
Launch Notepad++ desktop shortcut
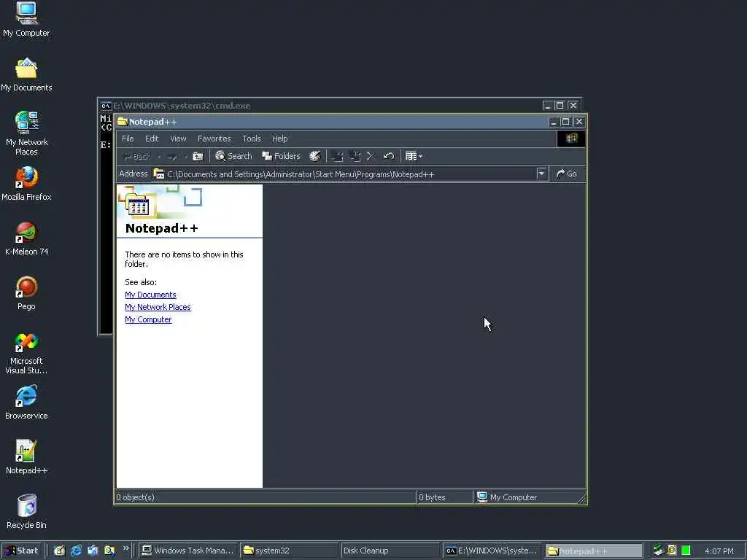26,458
